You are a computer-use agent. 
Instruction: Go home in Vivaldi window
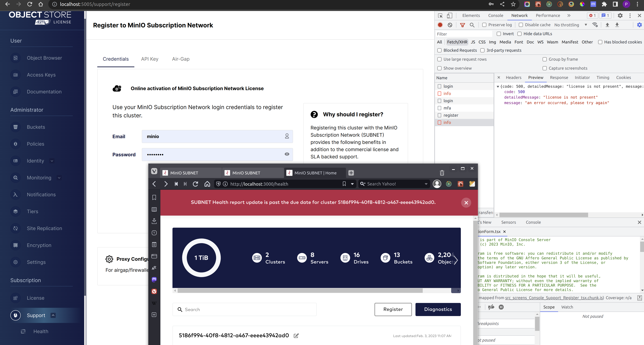point(207,184)
